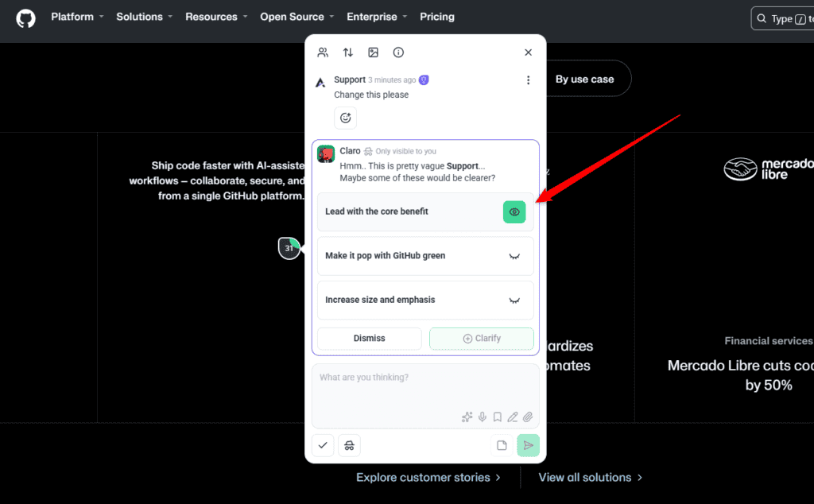Click 'Only visible to you' label
Image resolution: width=814 pixels, height=504 pixels.
tap(406, 151)
